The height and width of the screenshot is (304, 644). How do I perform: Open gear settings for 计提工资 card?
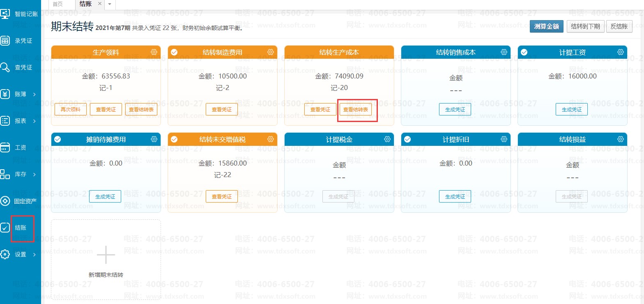coord(621,52)
